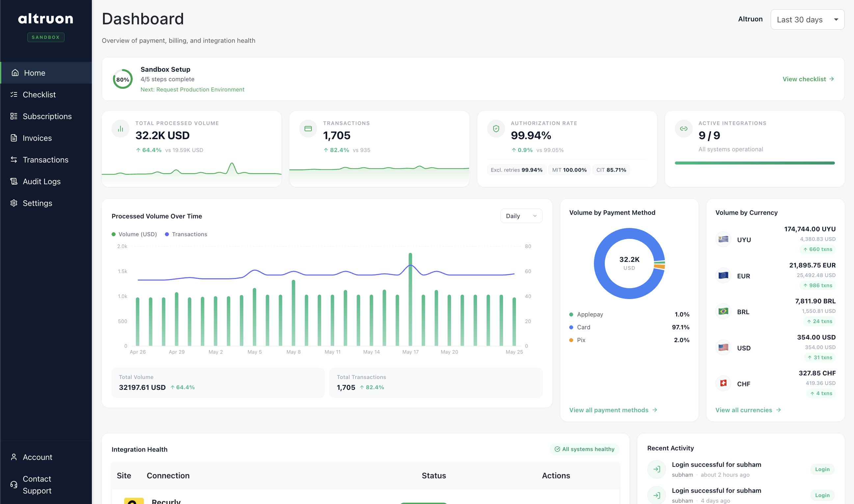Click the UYU Uruguay flag icon

point(723,239)
